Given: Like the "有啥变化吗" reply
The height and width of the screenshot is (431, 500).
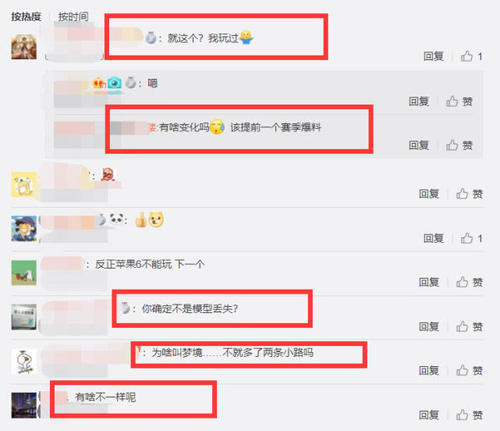Looking at the screenshot, I should pos(459,145).
